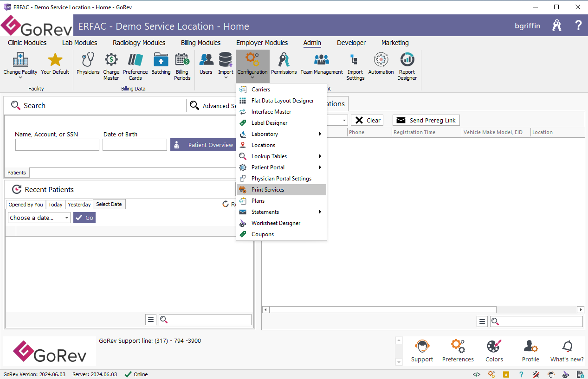Screen dimensions: 588x379
Task: Open Import Settings
Action: tap(355, 66)
